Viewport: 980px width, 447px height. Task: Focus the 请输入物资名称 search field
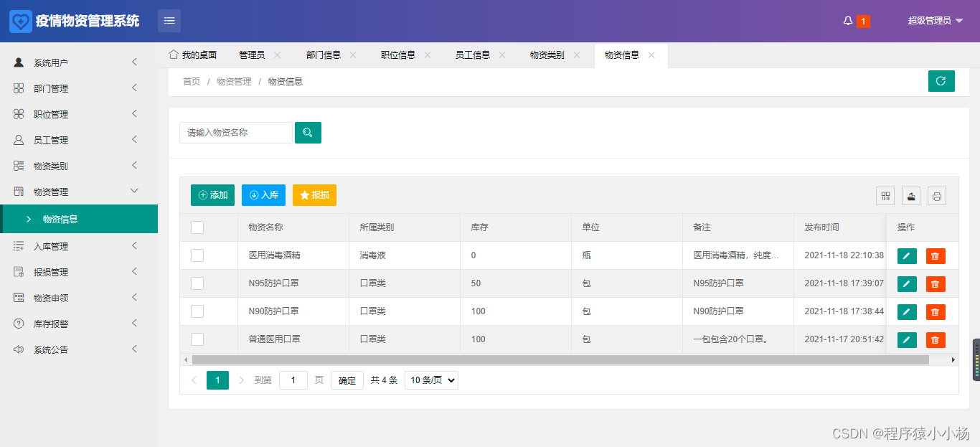236,133
